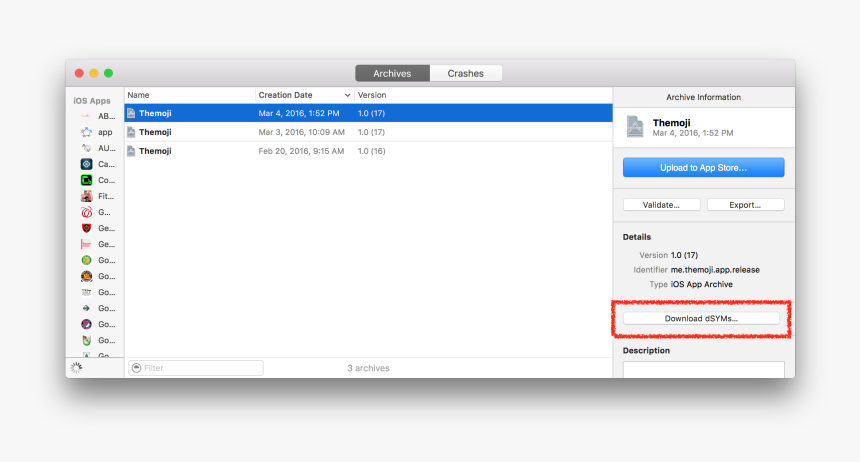The height and width of the screenshot is (462, 860).
Task: Select the Go... app with white banner icon
Action: tap(97, 292)
